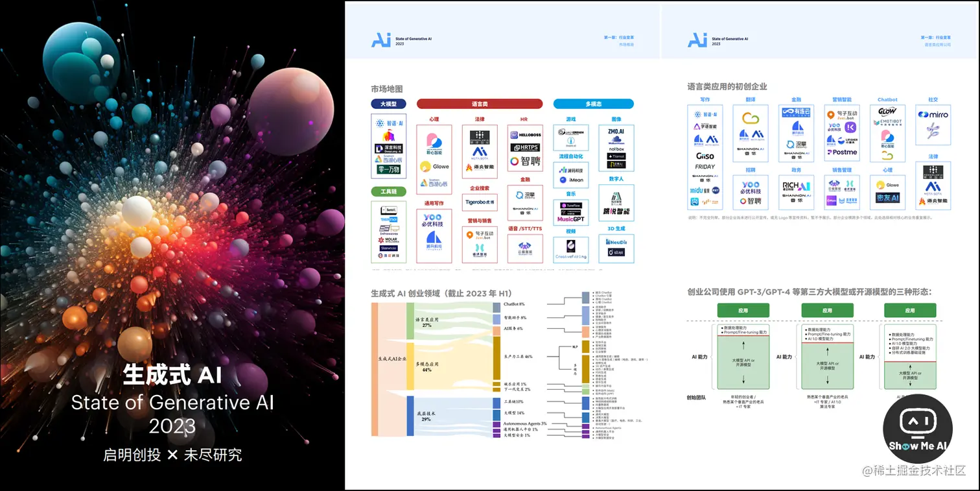Image resolution: width=980 pixels, height=491 pixels.
Task: Click the 澜码科技 logo
Action: pos(571,170)
